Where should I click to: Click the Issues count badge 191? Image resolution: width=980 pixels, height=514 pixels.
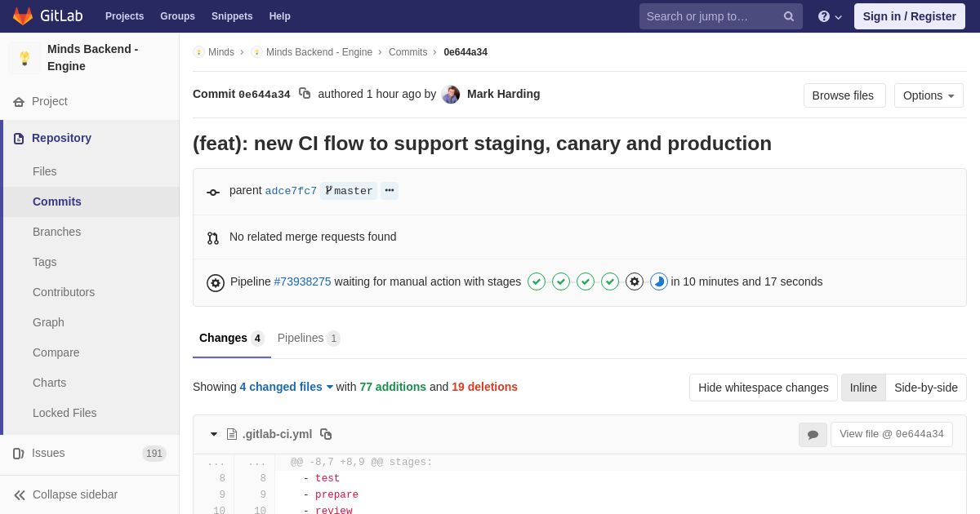pyautogui.click(x=154, y=454)
